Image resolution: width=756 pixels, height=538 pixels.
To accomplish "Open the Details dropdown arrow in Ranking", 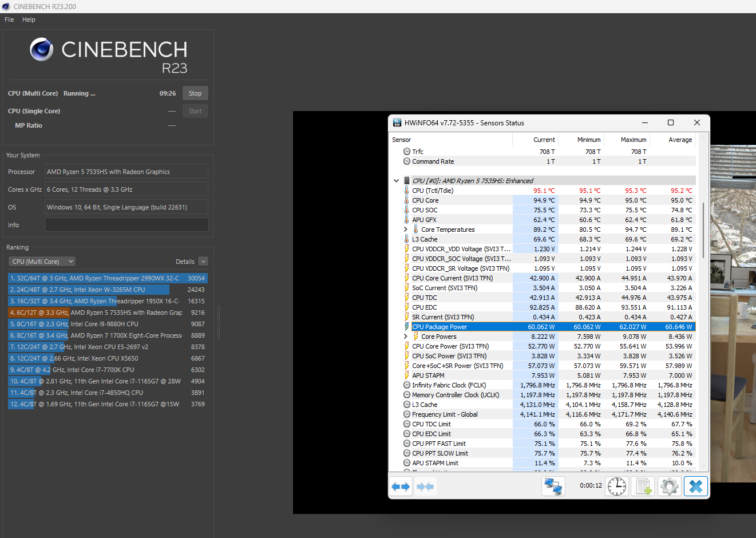I will pyautogui.click(x=203, y=262).
